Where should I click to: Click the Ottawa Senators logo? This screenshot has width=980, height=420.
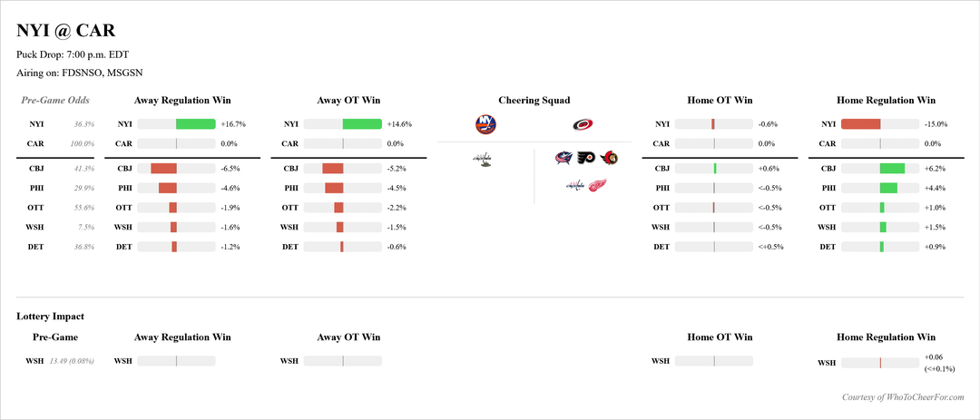(610, 159)
